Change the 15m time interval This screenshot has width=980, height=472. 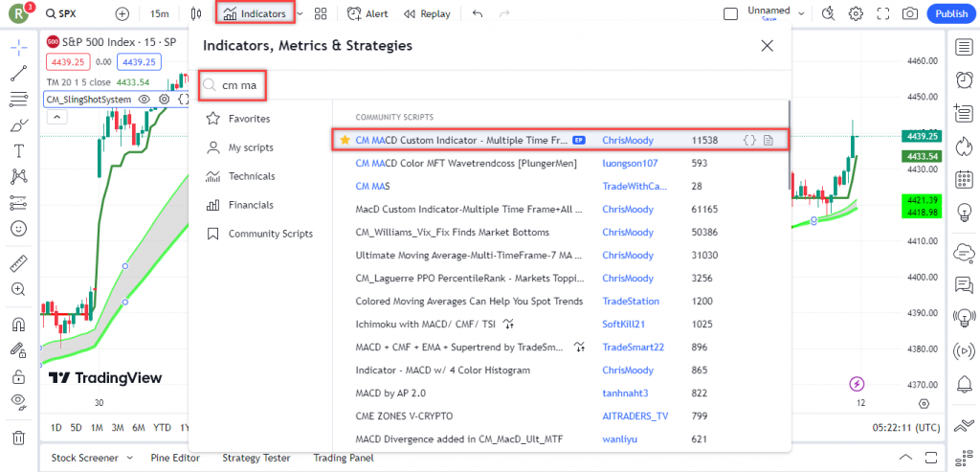160,13
